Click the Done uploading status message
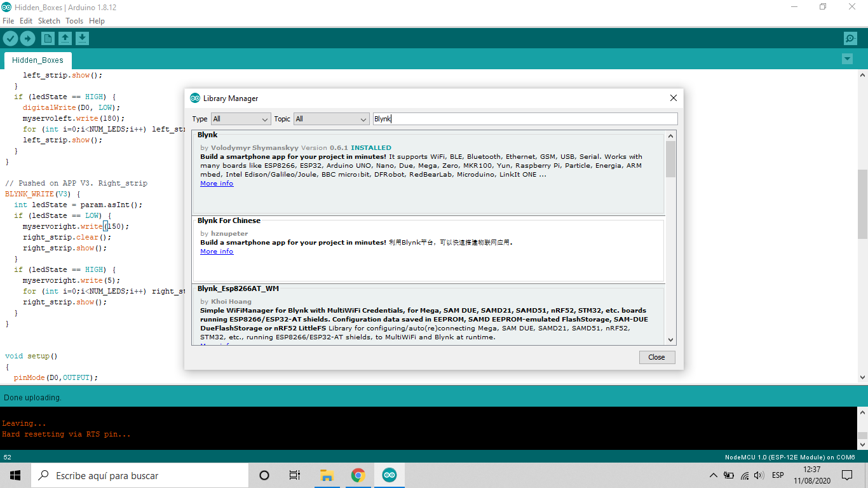Screen dimensions: 868x488 point(32,398)
